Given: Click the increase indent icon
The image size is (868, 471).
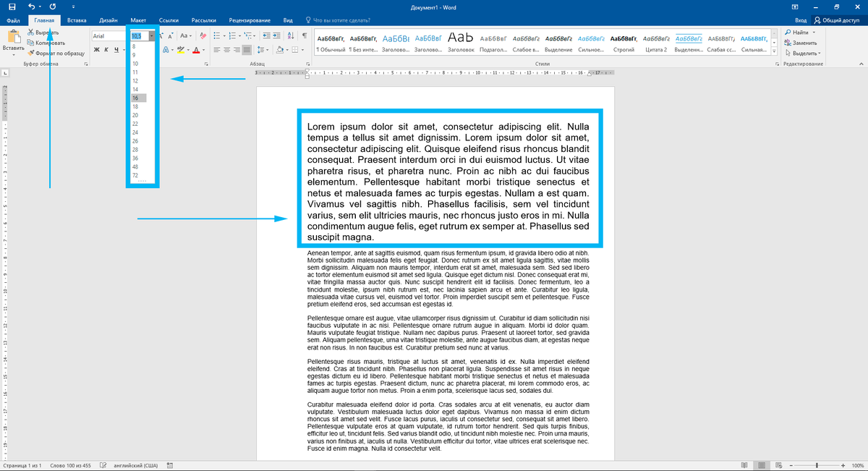Looking at the screenshot, I should tap(276, 35).
